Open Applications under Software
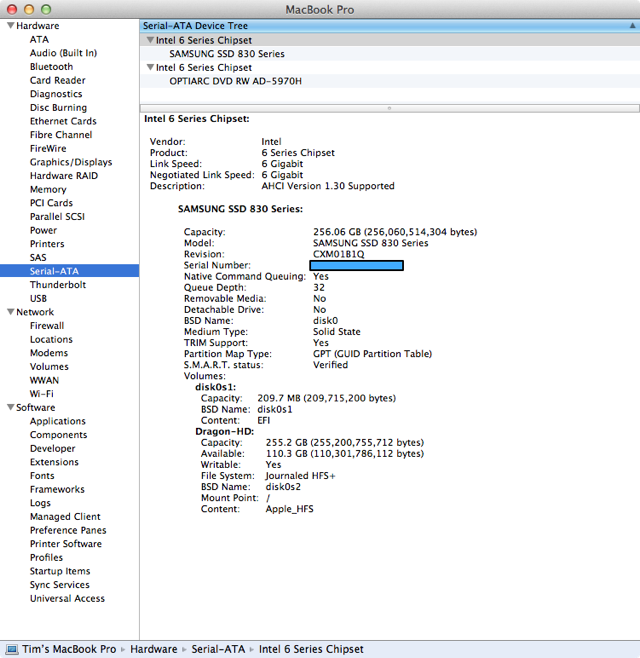This screenshot has width=640, height=658. pyautogui.click(x=57, y=421)
